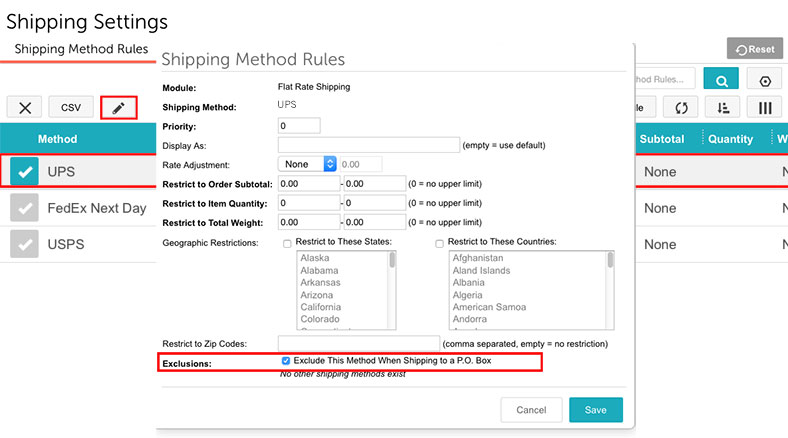788x438 pixels.
Task: Click the minimum Order Subtotal field
Action: (309, 184)
